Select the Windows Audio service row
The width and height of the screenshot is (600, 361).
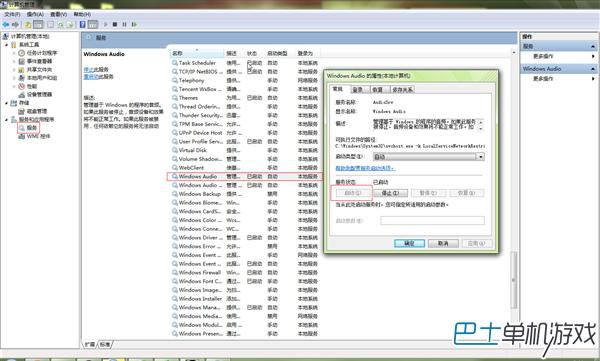245,176
